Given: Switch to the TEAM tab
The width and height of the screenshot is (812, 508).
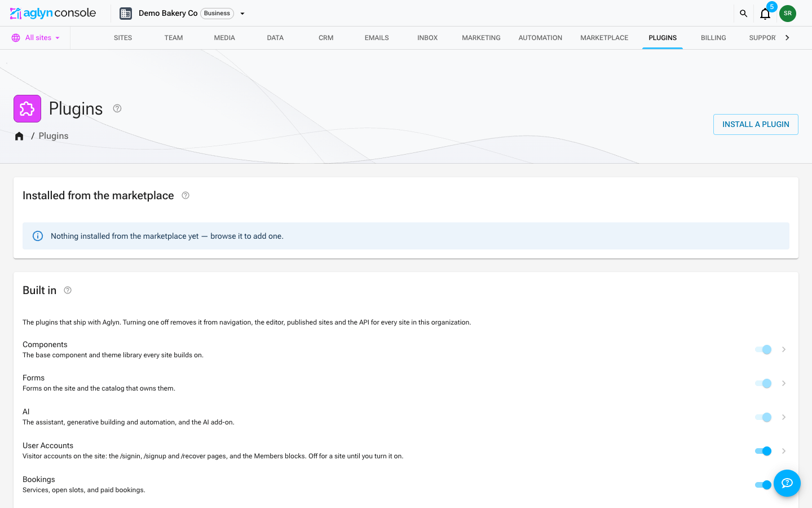Looking at the screenshot, I should tap(174, 38).
